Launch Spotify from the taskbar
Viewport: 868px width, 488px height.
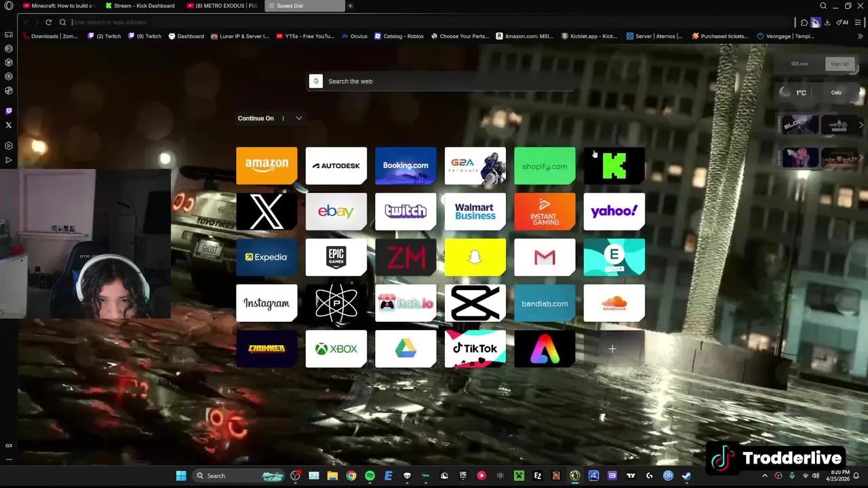(x=370, y=476)
